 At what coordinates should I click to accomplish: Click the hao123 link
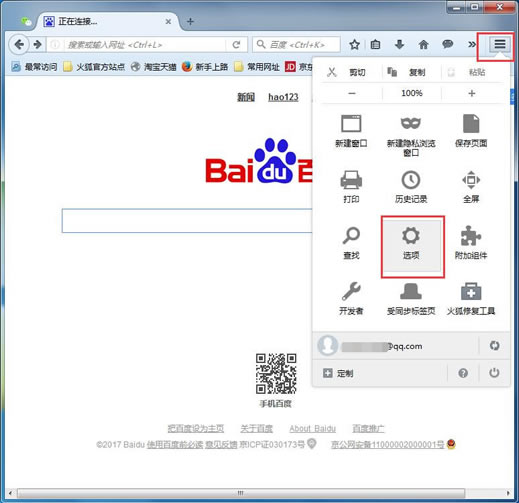283,97
